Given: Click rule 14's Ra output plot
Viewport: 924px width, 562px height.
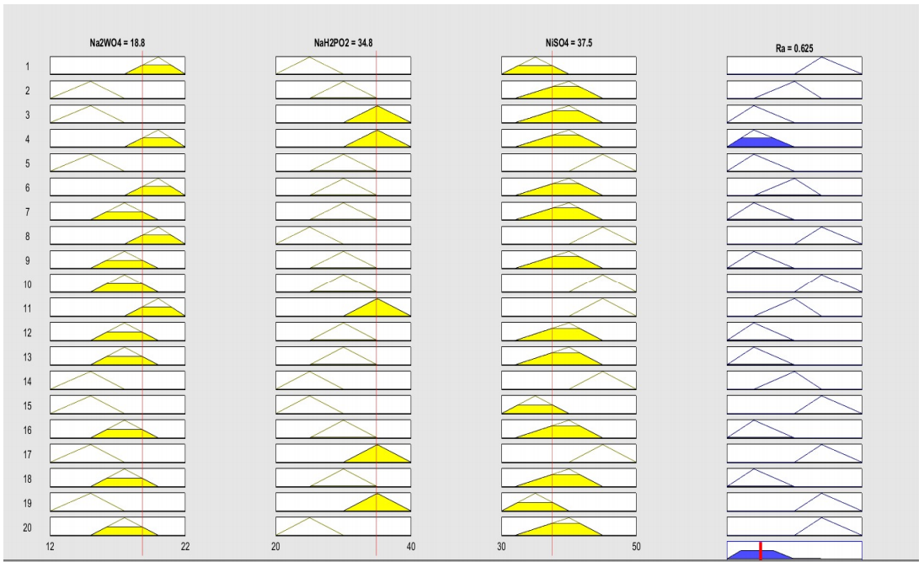Looking at the screenshot, I should coord(794,380).
